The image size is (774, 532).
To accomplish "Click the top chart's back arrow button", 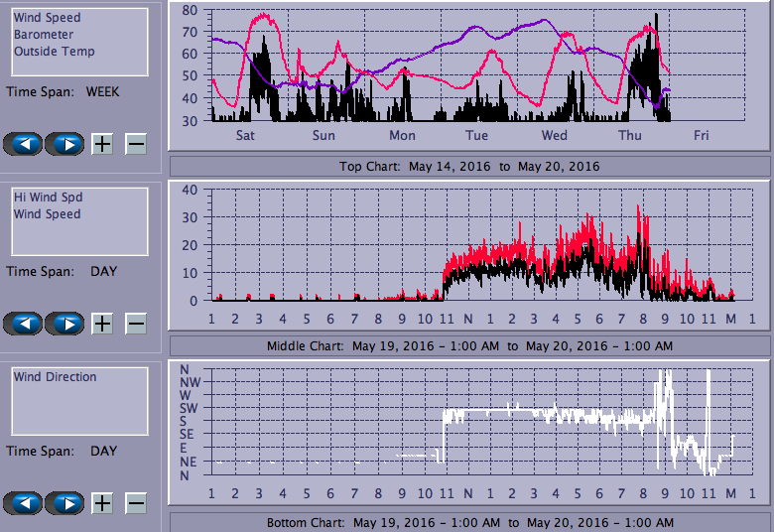I will (23, 144).
